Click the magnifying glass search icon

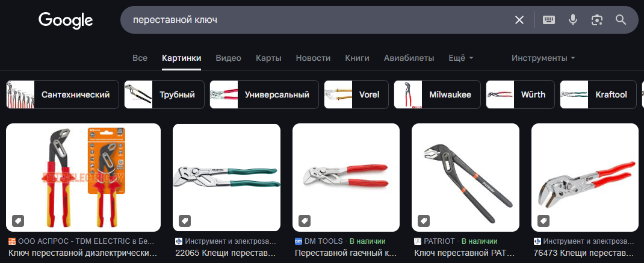(x=621, y=20)
